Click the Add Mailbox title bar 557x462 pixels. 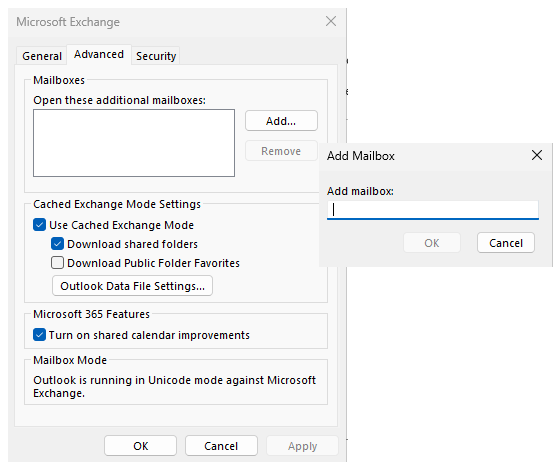point(424,156)
